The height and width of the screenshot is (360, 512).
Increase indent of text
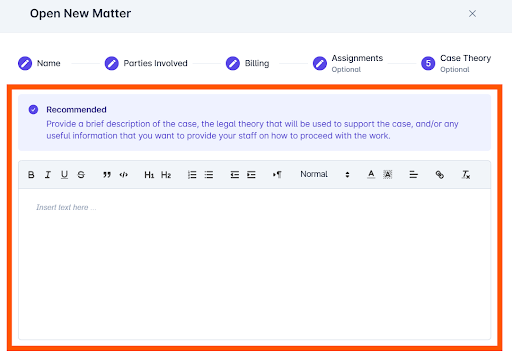pyautogui.click(x=251, y=175)
